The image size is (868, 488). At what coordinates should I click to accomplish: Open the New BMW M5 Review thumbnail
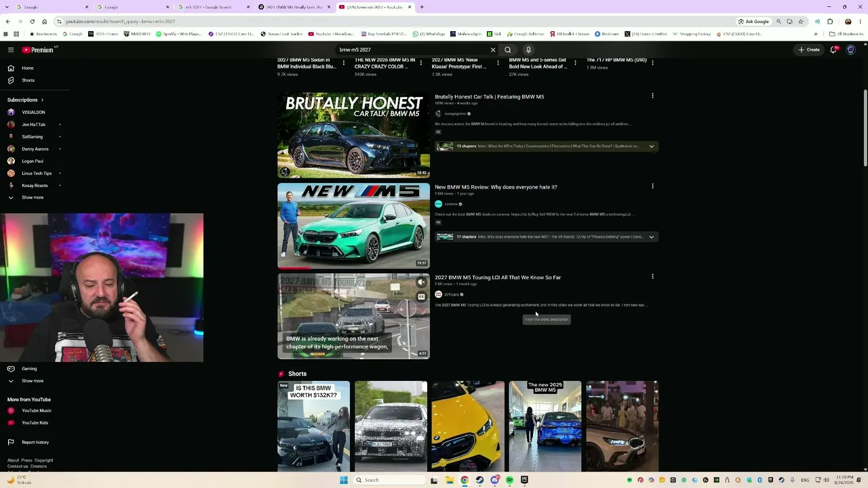pos(353,226)
